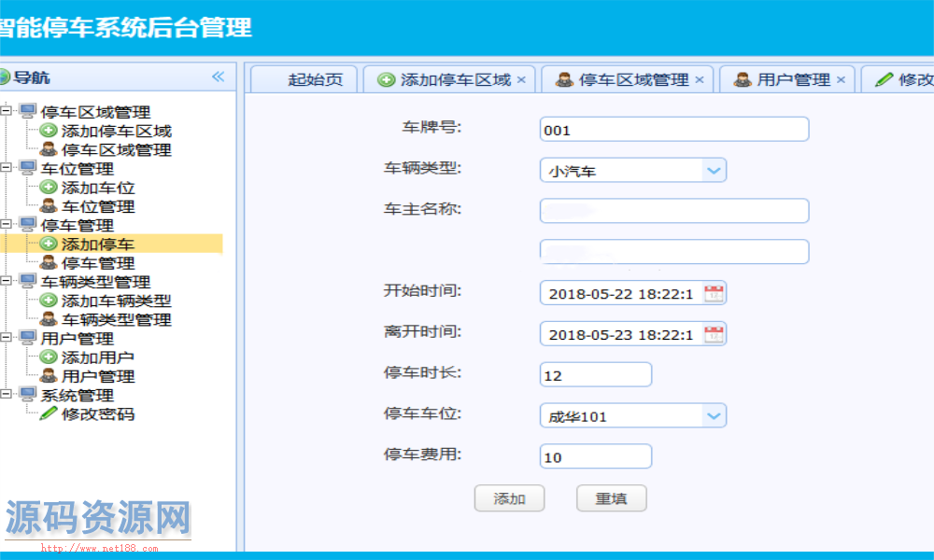
Task: Click the 添加车辆类型 green plus icon
Action: 49,300
